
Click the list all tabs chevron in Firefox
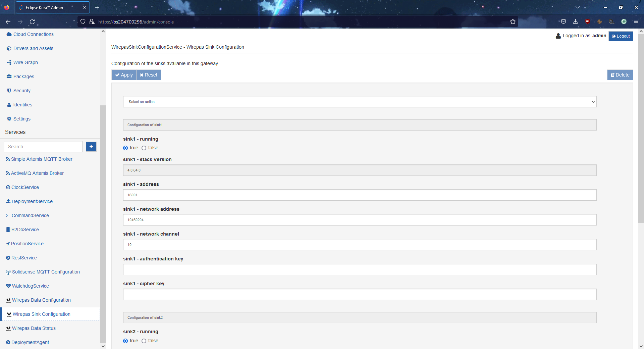point(578,7)
